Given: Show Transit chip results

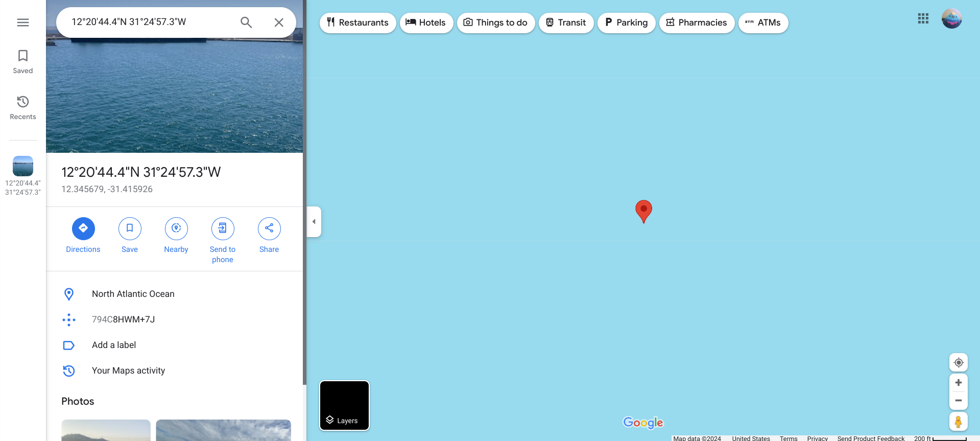Looking at the screenshot, I should 566,22.
